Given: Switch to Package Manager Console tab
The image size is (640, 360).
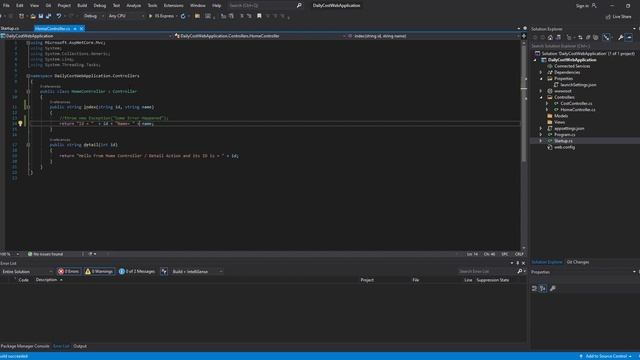Looking at the screenshot, I should click(x=25, y=346).
